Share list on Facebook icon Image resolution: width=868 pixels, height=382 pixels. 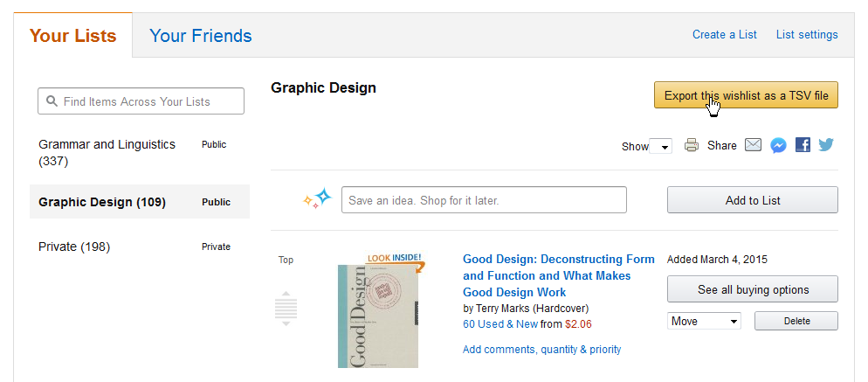(803, 145)
